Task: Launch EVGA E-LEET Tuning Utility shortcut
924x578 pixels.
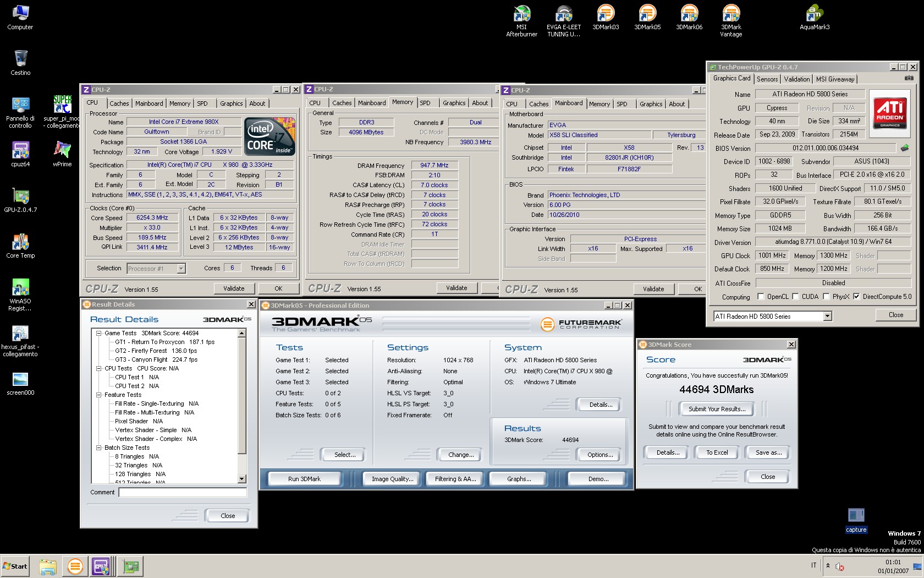Action: tap(564, 20)
